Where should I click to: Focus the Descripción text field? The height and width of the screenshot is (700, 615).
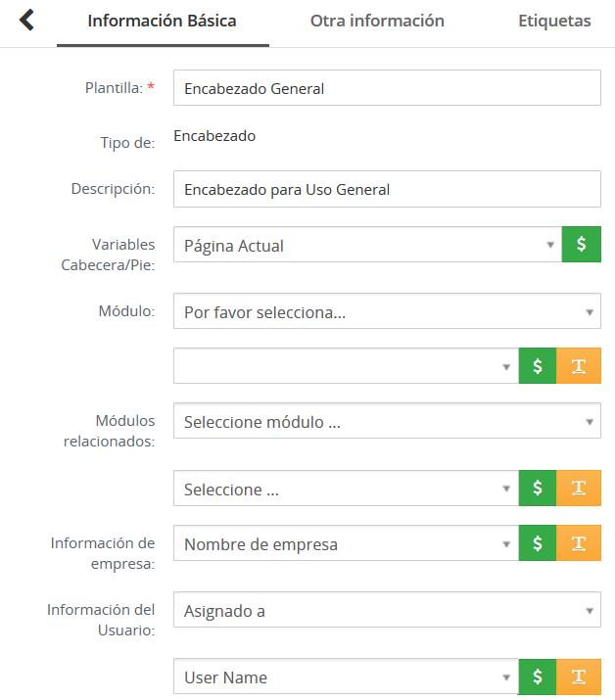tap(386, 189)
